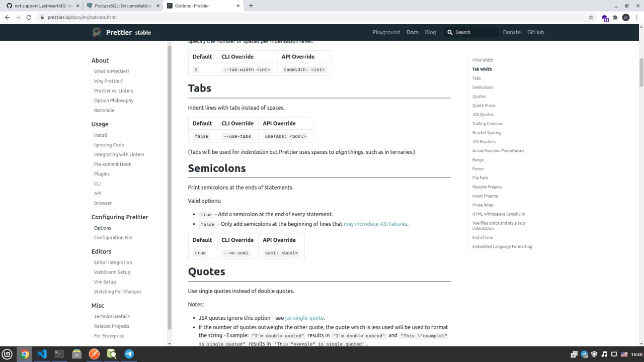Launch Visual Studio Code from the taskbar

pyautogui.click(x=42, y=354)
